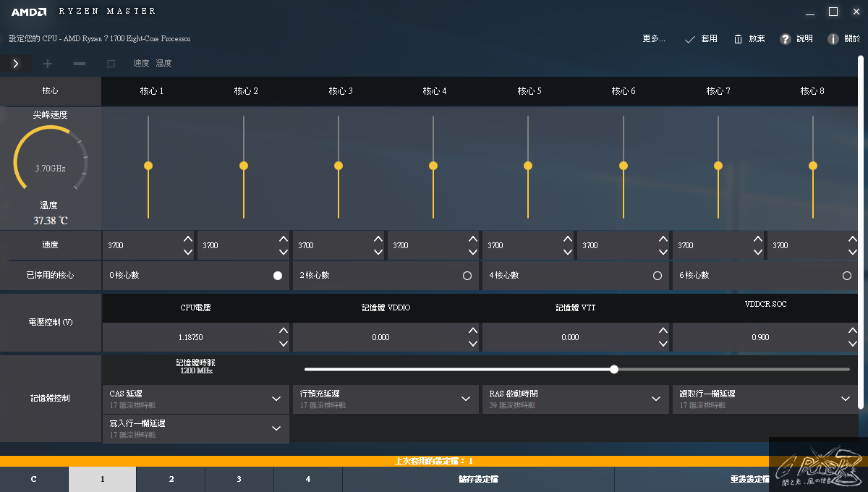Increase 核心 6 speed with up arrow

click(663, 239)
